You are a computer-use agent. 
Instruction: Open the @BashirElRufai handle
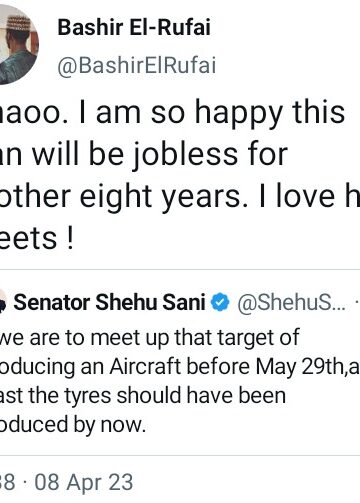(x=137, y=65)
